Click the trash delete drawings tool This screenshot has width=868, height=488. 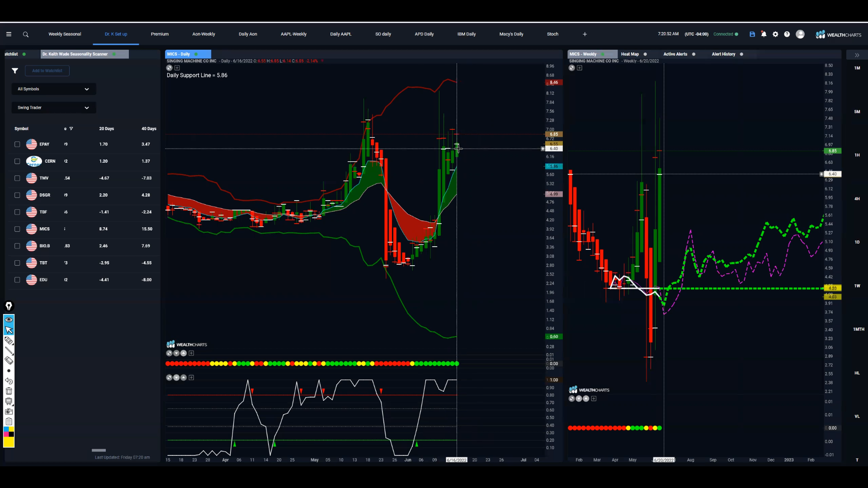click(x=9, y=391)
